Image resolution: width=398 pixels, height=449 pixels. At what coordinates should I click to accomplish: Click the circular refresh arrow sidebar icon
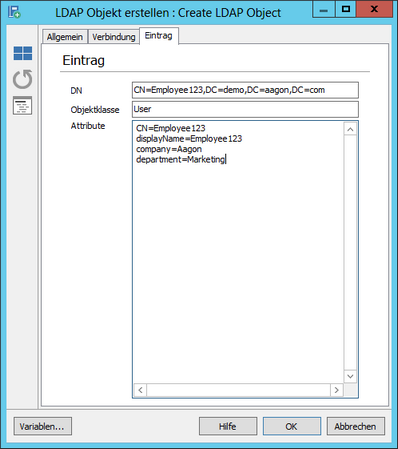[23, 79]
